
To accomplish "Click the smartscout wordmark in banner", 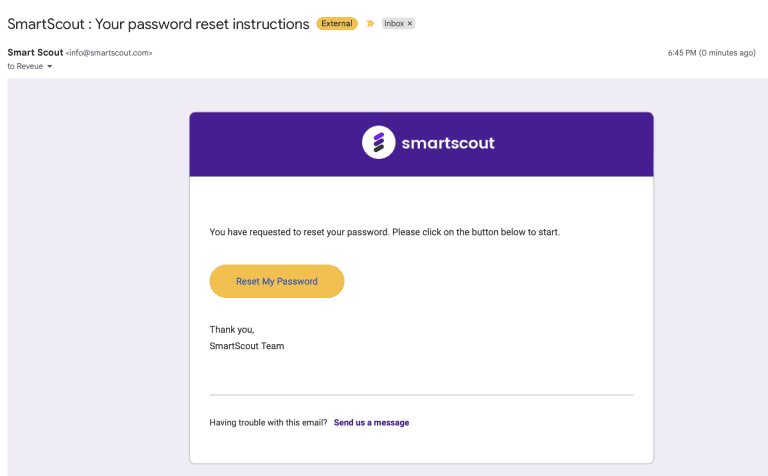I will click(x=448, y=143).
